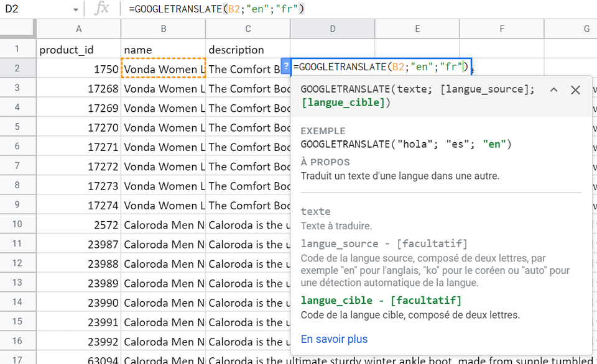Viewport: 597px width, 364px height.
Task: Select column A header
Action: coord(78,29)
